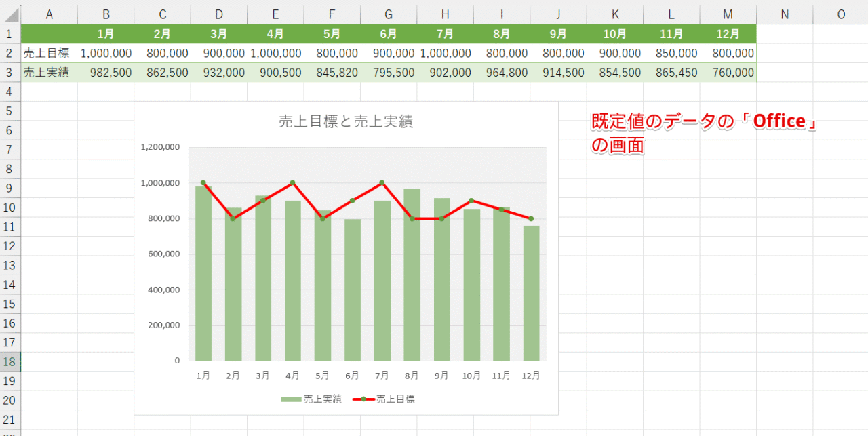Select column header N

(x=785, y=14)
